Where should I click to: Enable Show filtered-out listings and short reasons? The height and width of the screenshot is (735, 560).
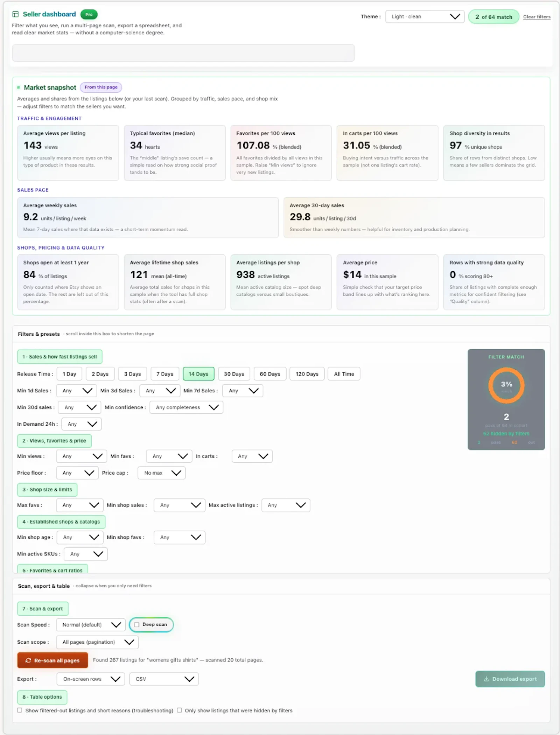[20, 710]
